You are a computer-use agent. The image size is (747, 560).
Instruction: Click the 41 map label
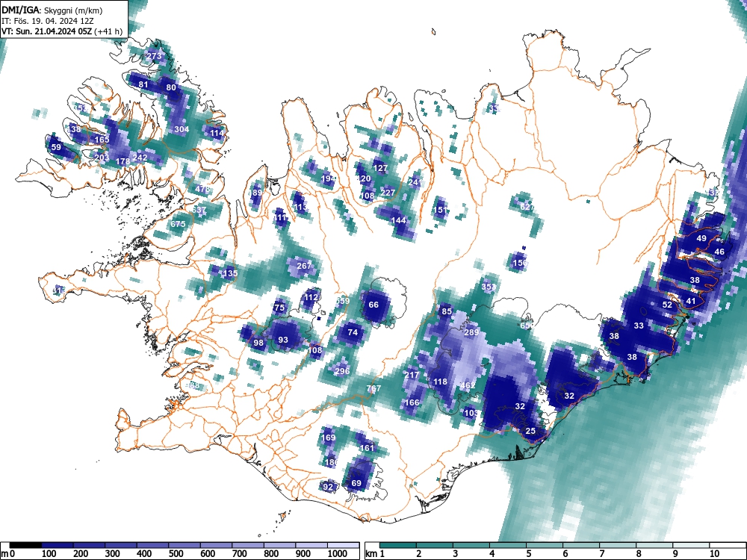click(691, 301)
